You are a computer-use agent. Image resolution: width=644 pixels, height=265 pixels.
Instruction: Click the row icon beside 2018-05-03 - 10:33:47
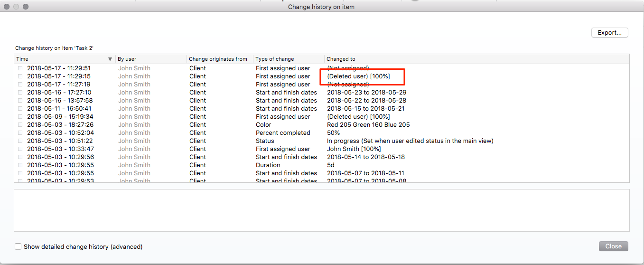click(x=20, y=149)
